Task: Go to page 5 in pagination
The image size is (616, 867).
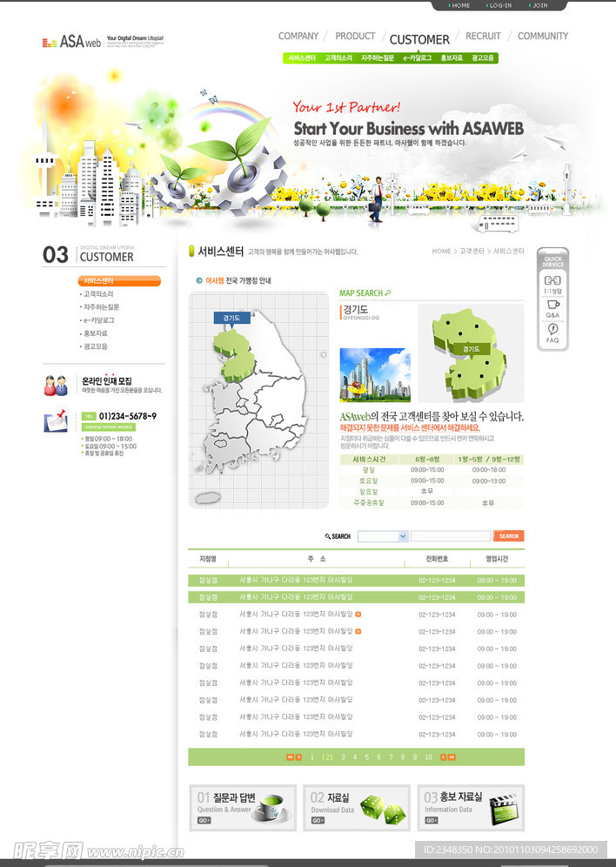Action: (366, 757)
